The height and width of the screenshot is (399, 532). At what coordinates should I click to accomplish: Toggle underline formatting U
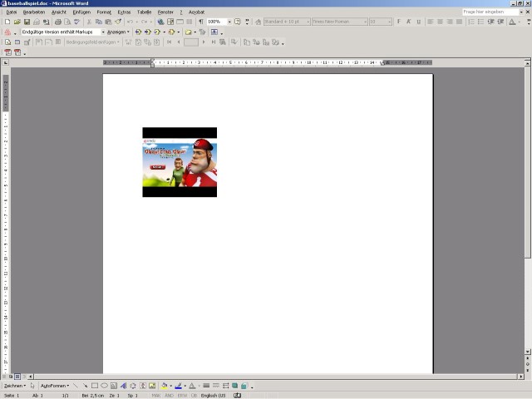419,22
